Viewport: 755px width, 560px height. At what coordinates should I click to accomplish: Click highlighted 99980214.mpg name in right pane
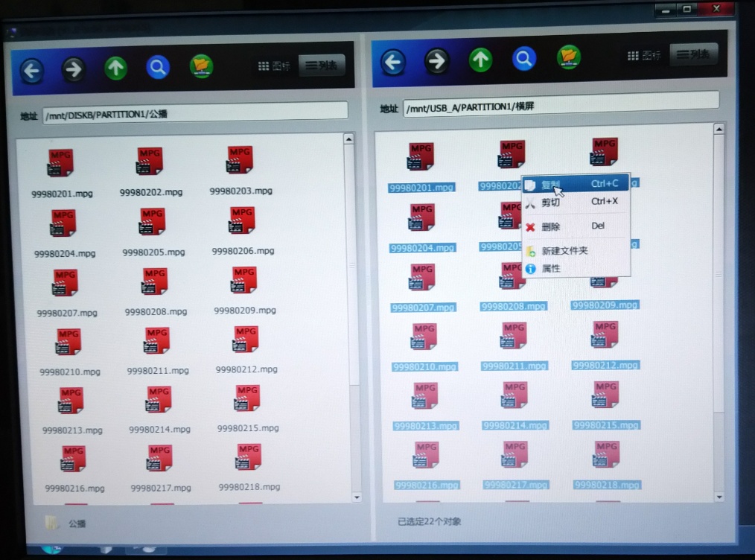click(x=515, y=425)
